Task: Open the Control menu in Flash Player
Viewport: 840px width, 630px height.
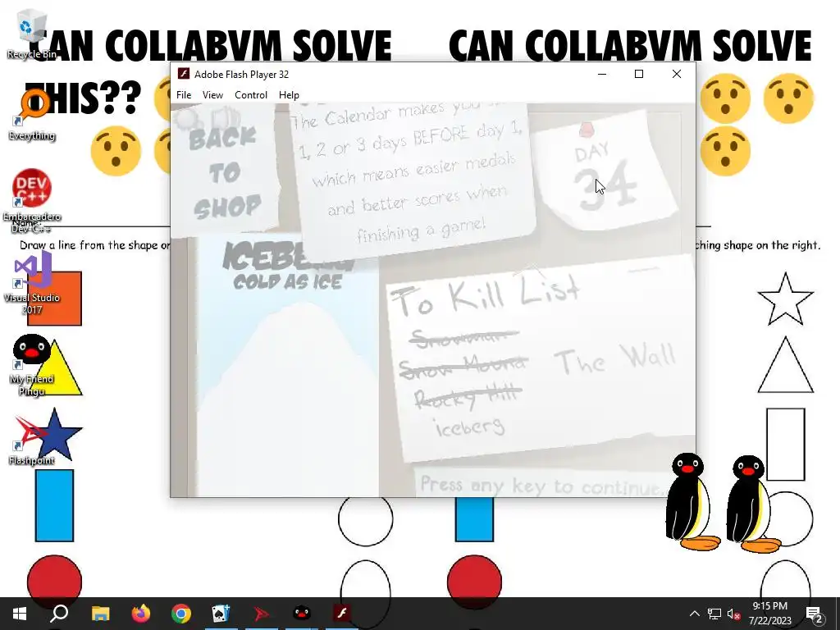Action: click(x=251, y=95)
